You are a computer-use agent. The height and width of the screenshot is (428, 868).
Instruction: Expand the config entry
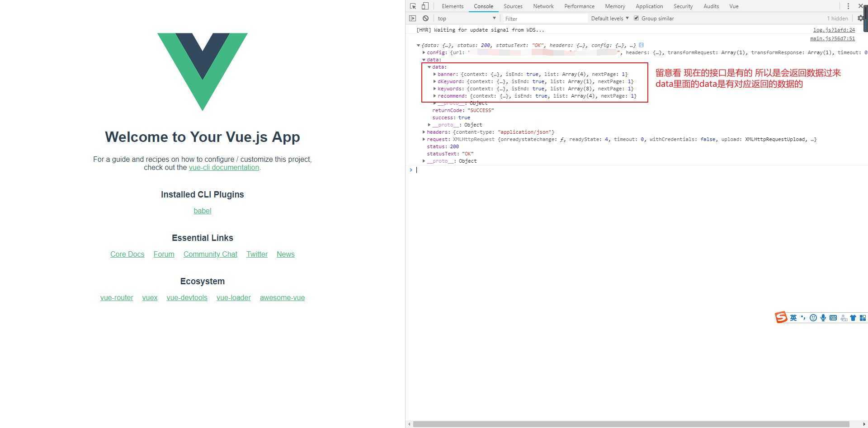pos(424,52)
